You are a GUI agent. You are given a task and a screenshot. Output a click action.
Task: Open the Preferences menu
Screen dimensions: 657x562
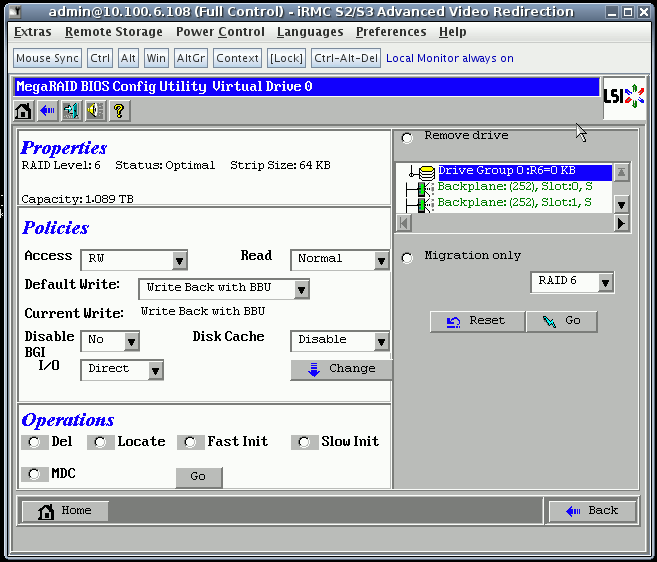coord(391,32)
